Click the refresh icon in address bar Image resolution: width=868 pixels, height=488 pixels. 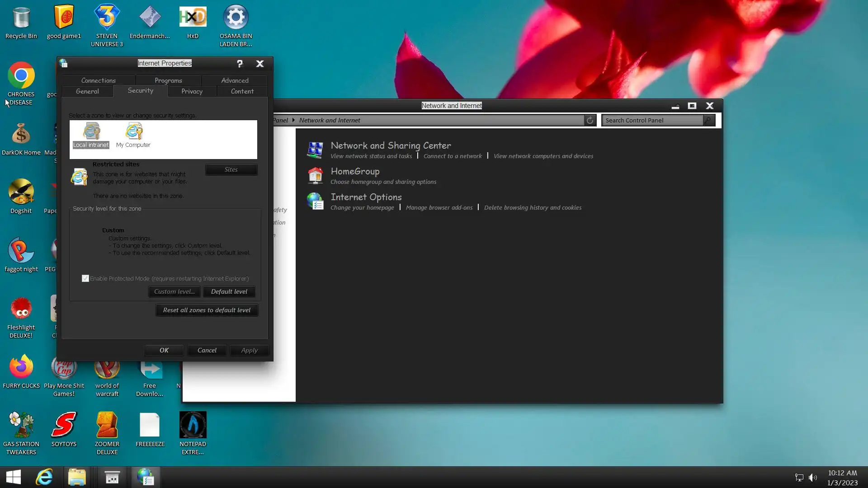[x=590, y=120]
